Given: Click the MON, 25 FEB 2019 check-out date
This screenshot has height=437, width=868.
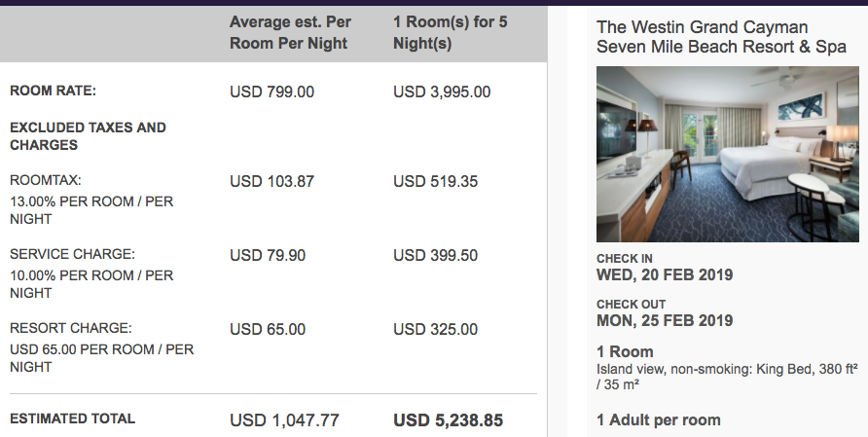Looking at the screenshot, I should (x=665, y=320).
